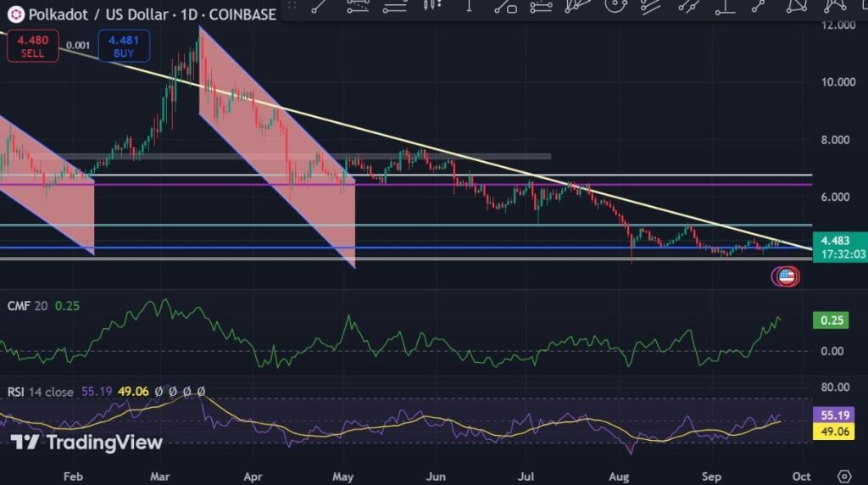Select the disjoint channel tool
The height and width of the screenshot is (485, 868).
pyautogui.click(x=687, y=6)
